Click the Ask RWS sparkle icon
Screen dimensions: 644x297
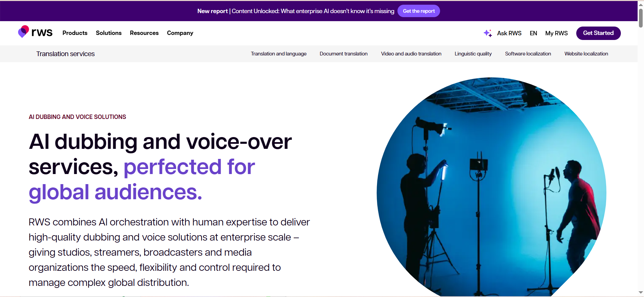(x=488, y=33)
